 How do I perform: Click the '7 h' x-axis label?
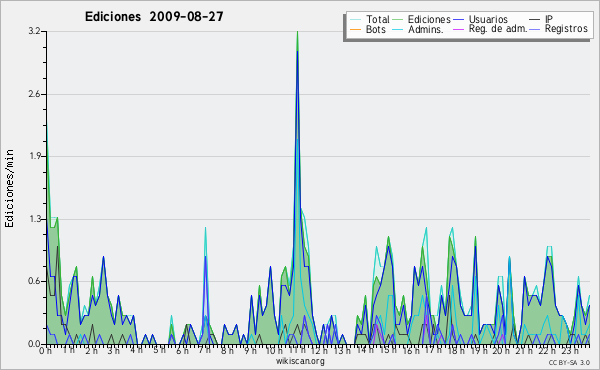pos(204,350)
